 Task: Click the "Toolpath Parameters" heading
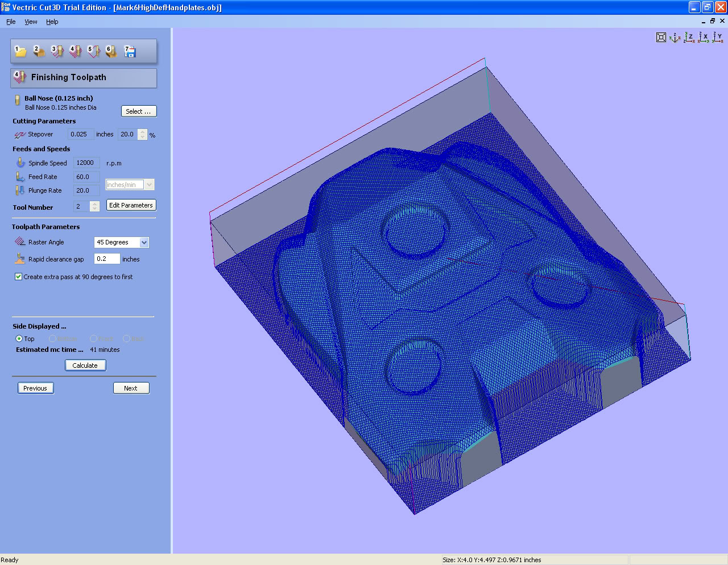click(x=46, y=227)
